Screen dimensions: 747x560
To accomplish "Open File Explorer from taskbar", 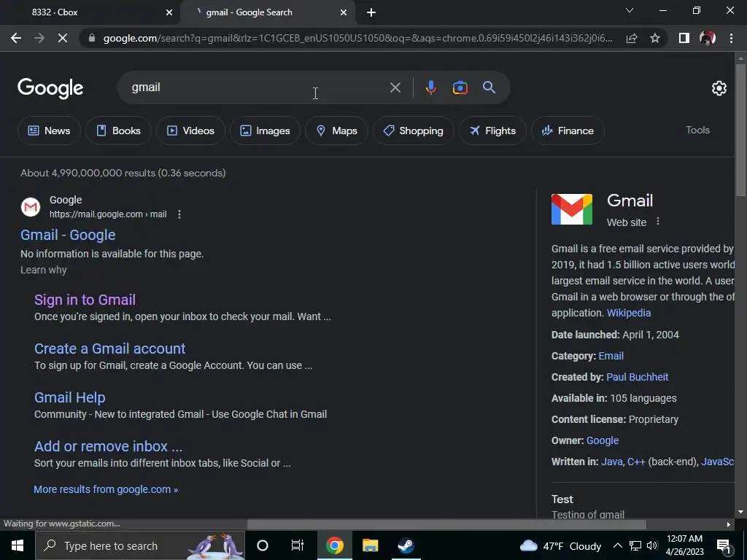I will (370, 545).
